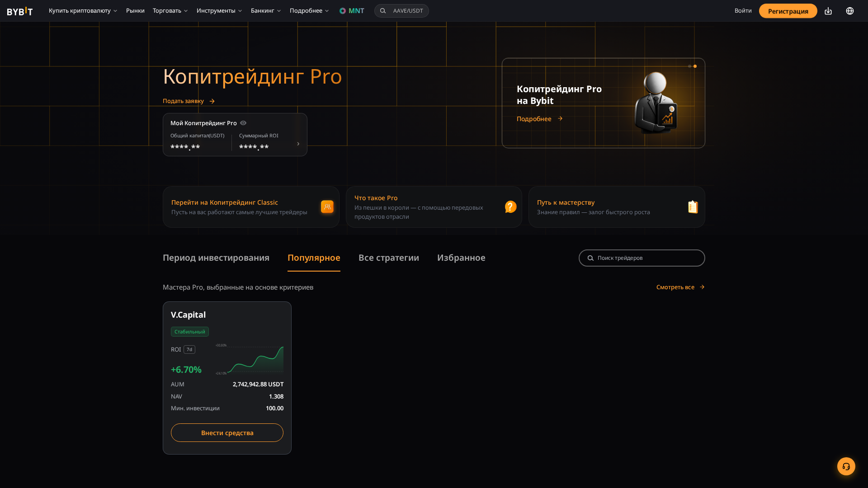Image resolution: width=868 pixels, height=488 pixels.
Task: Open the customer support headset button
Action: 846,466
